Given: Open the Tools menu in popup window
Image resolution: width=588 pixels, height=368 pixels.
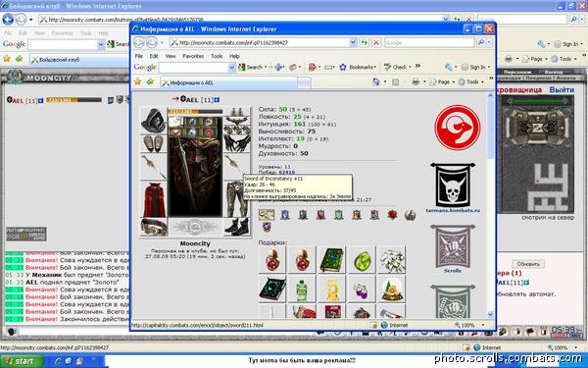Looking at the screenshot, I should tap(217, 56).
